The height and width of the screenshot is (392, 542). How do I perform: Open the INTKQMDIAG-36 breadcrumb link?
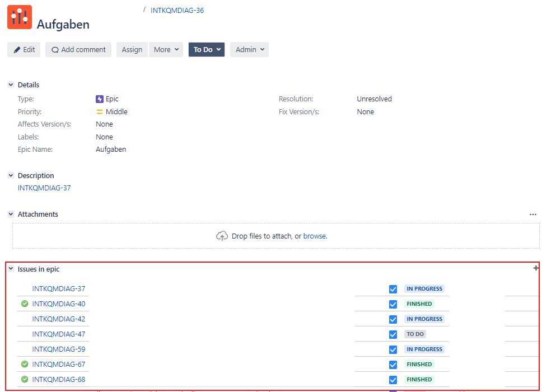(177, 11)
